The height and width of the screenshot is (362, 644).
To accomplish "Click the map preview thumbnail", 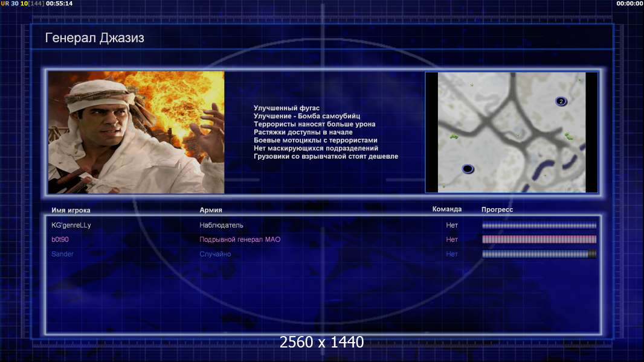I will (511, 132).
